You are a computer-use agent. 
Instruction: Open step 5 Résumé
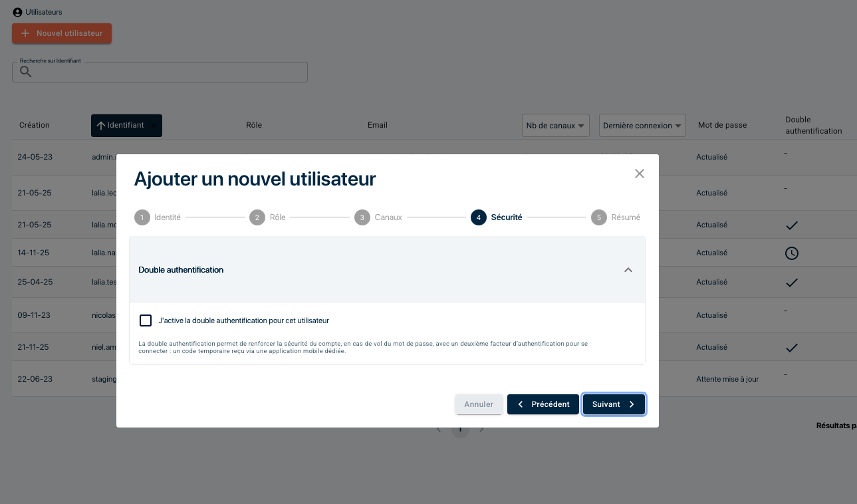616,217
